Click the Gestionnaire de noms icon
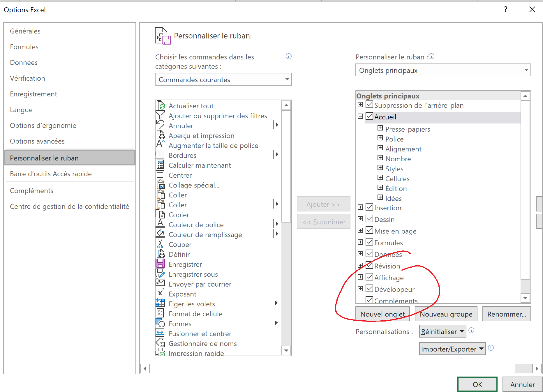543x392 pixels. click(160, 343)
